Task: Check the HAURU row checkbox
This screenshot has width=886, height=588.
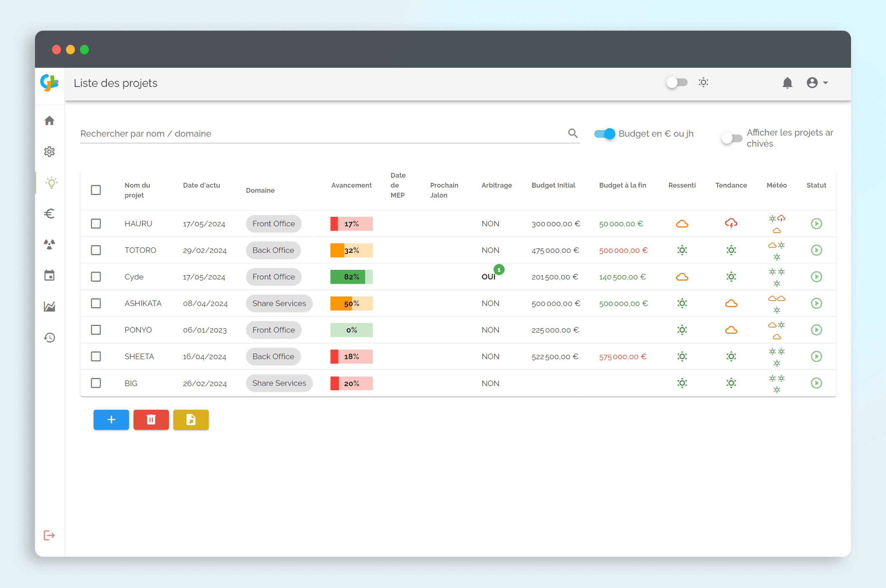Action: tap(96, 224)
